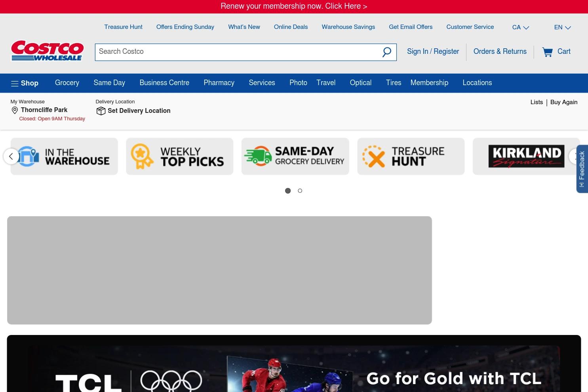Click the Costco Wholesale logo

pos(47,51)
